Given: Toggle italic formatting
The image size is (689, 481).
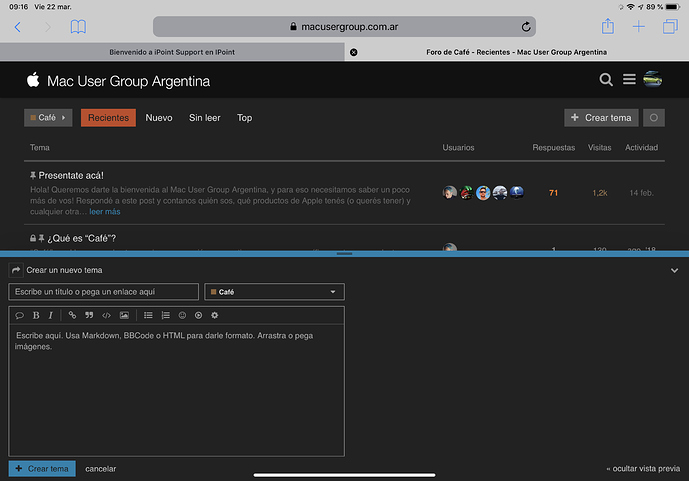Looking at the screenshot, I should click(x=51, y=315).
